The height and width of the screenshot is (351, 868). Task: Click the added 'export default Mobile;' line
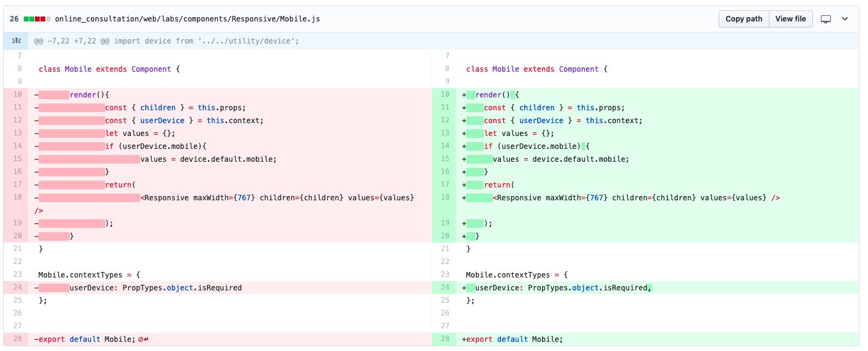point(658,339)
